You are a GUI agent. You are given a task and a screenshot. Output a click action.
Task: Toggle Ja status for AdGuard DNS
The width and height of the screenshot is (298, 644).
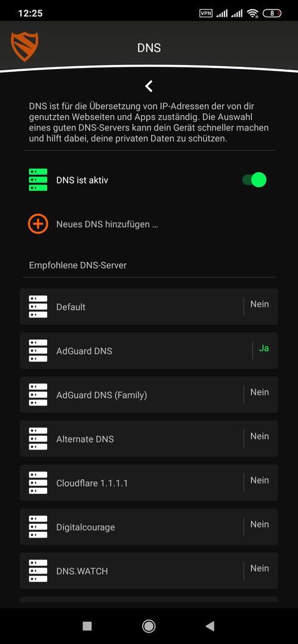(264, 348)
